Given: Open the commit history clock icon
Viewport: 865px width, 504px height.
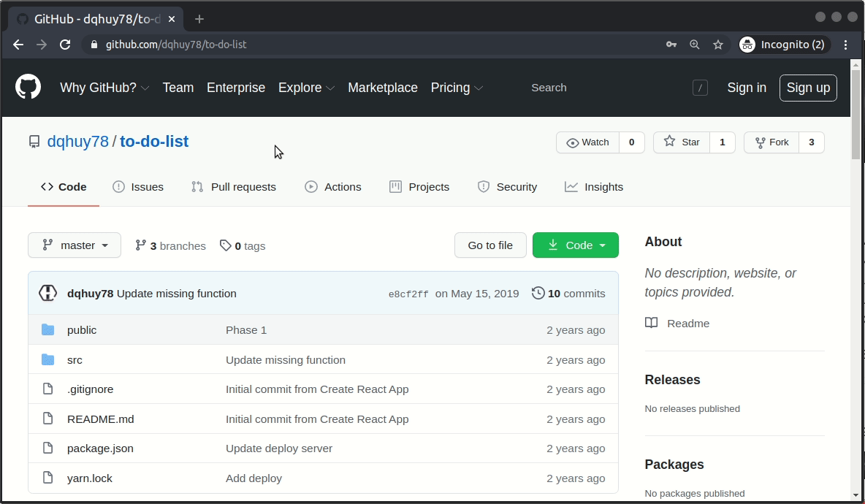Looking at the screenshot, I should coord(538,294).
